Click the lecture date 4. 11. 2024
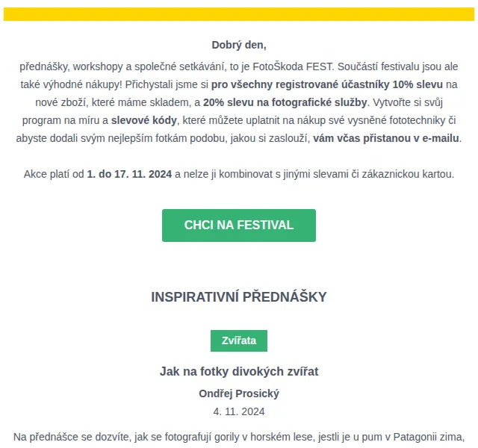The height and width of the screenshot is (448, 478). [x=239, y=411]
